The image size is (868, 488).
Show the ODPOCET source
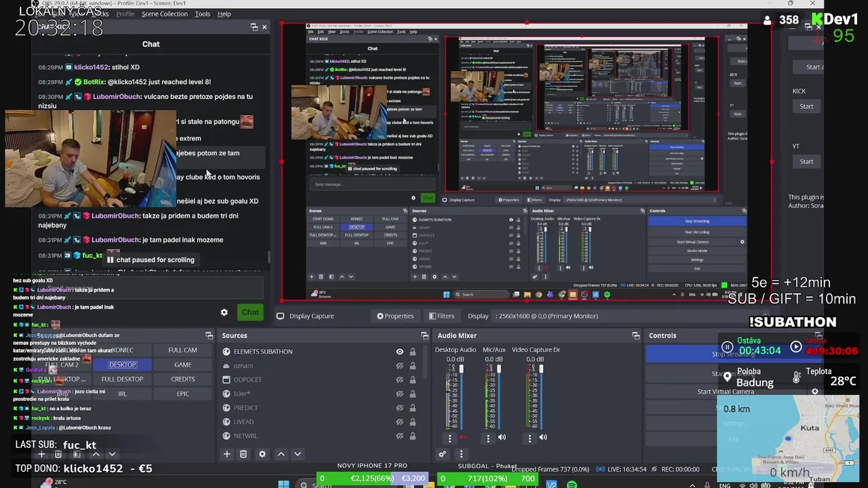tap(399, 380)
